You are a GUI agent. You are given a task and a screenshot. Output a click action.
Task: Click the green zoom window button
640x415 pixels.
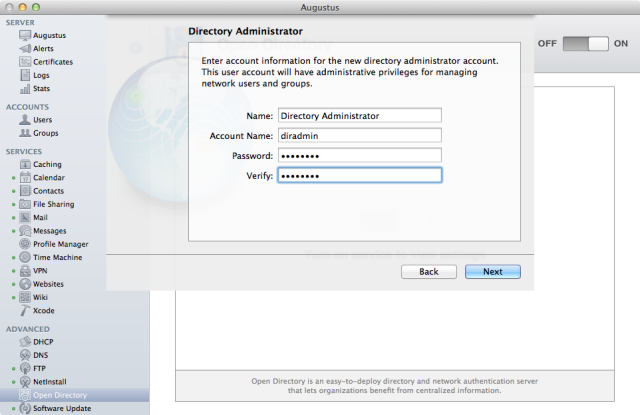[36, 7]
